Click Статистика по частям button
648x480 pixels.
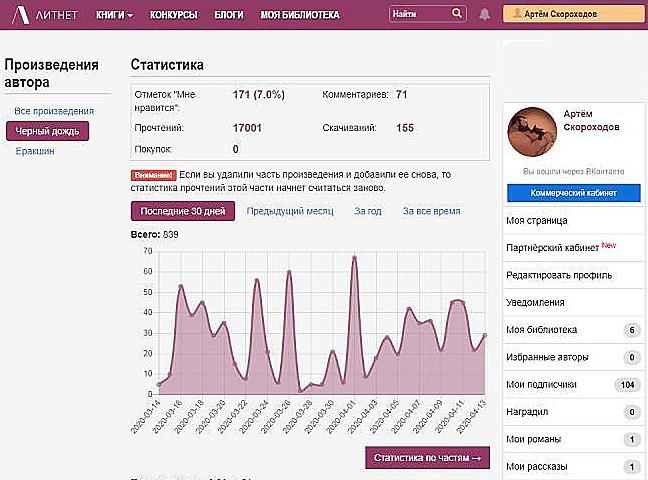[427, 458]
